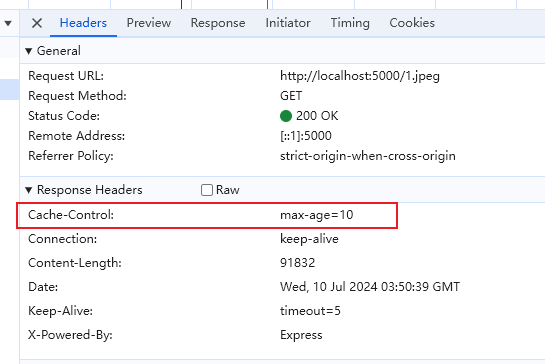Switch to the Preview tab
The image size is (545, 364).
point(148,23)
